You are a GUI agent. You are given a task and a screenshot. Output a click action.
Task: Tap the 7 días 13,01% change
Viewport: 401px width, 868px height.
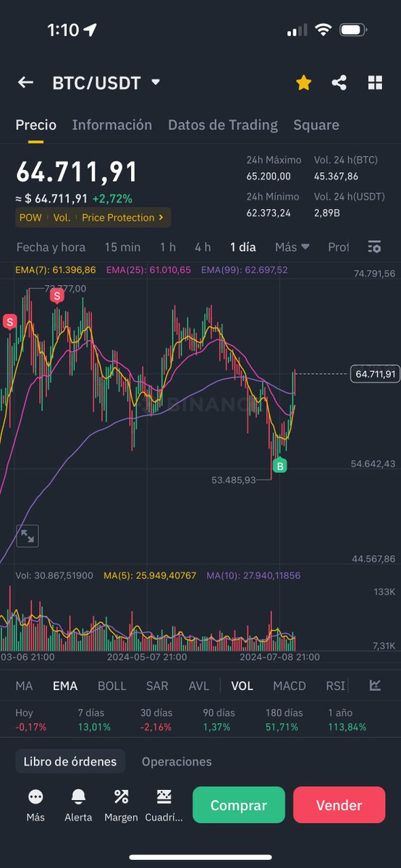(x=94, y=720)
